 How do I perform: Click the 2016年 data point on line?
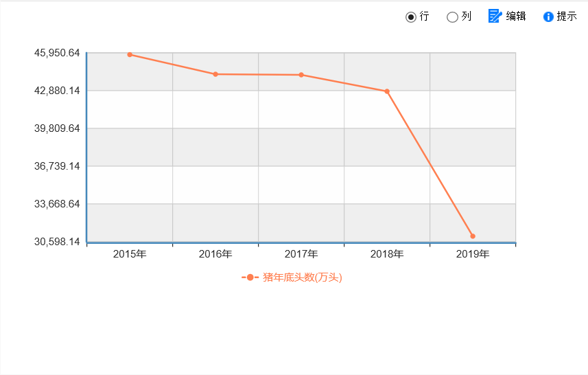click(x=215, y=74)
